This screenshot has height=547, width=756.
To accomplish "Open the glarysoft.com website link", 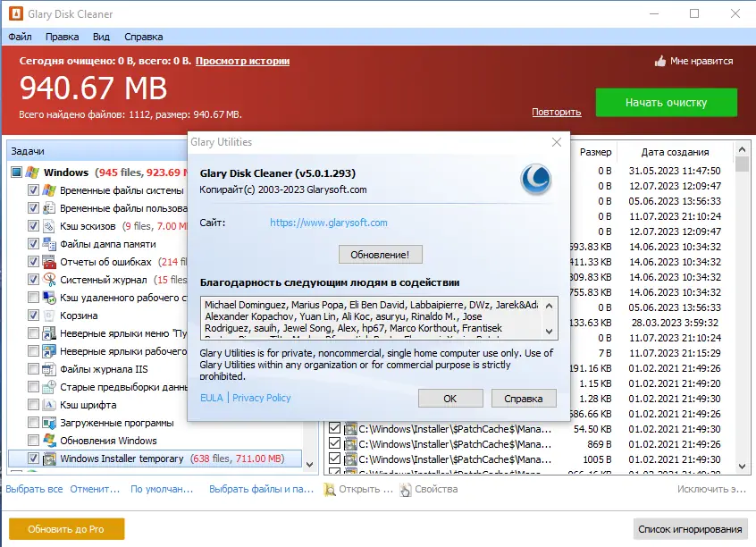I will coord(328,223).
